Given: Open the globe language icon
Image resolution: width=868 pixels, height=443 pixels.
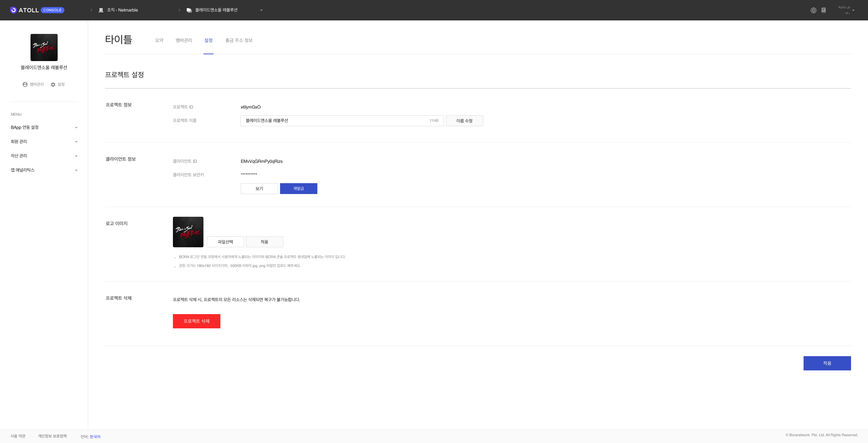Looking at the screenshot, I should coord(813,10).
